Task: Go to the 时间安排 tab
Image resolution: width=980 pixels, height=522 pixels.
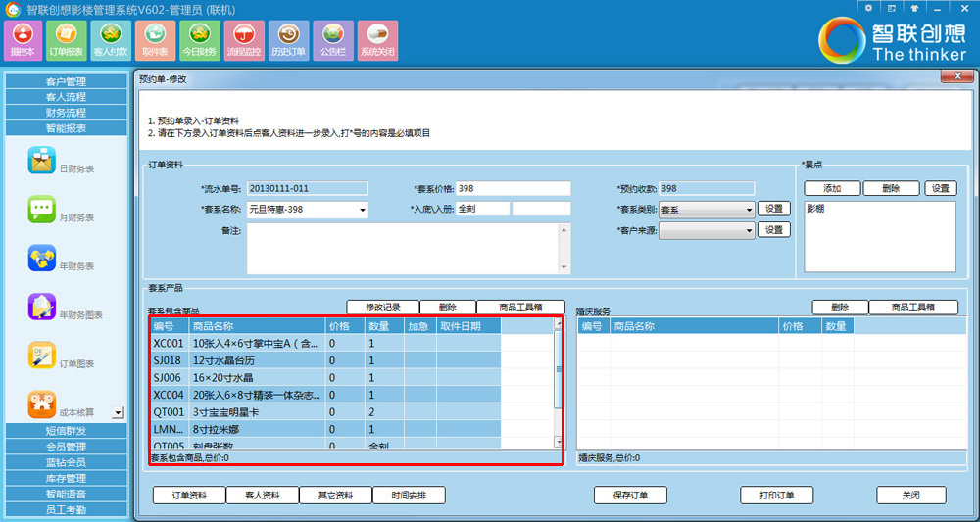Action: 409,496
